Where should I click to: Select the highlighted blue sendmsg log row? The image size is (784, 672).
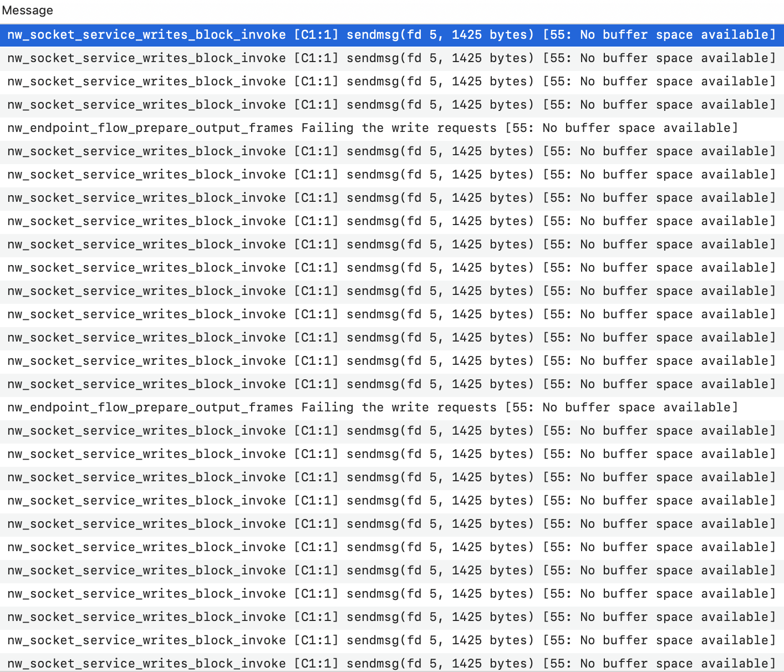pyautogui.click(x=392, y=35)
